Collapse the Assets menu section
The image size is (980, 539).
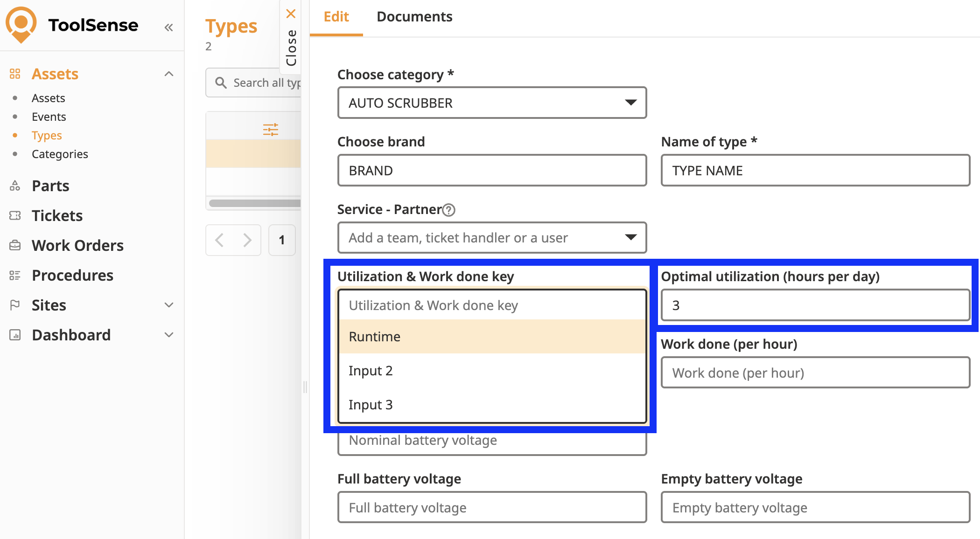coord(169,74)
